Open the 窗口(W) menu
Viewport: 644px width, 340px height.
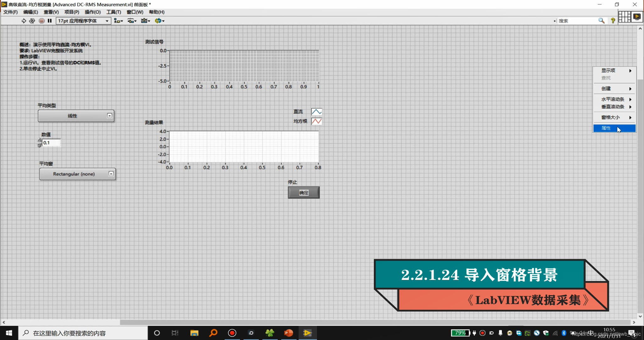click(x=135, y=12)
